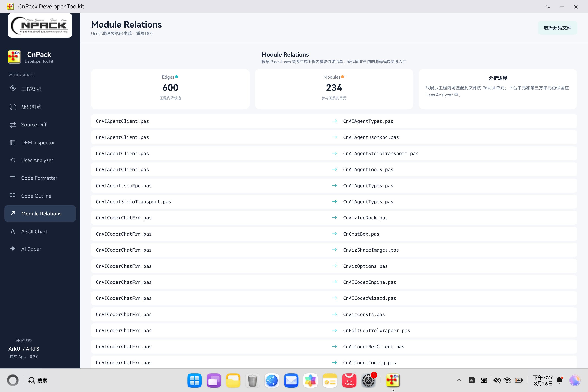The width and height of the screenshot is (588, 392).
Task: Open Code Outline from the sidebar
Action: (40, 196)
